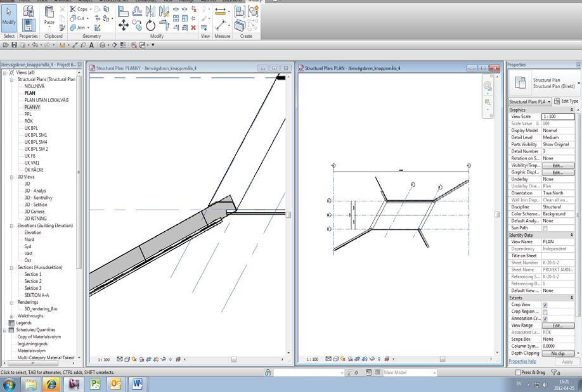This screenshot has width=582, height=392.
Task: Open Internet Explorer from the taskbar
Action: click(x=51, y=384)
